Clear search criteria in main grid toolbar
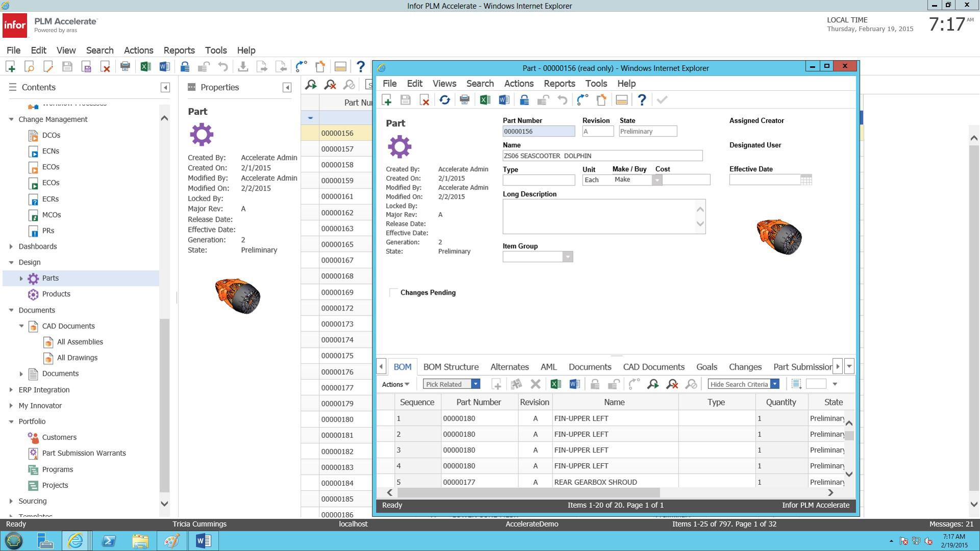The height and width of the screenshot is (551, 980). click(x=330, y=85)
